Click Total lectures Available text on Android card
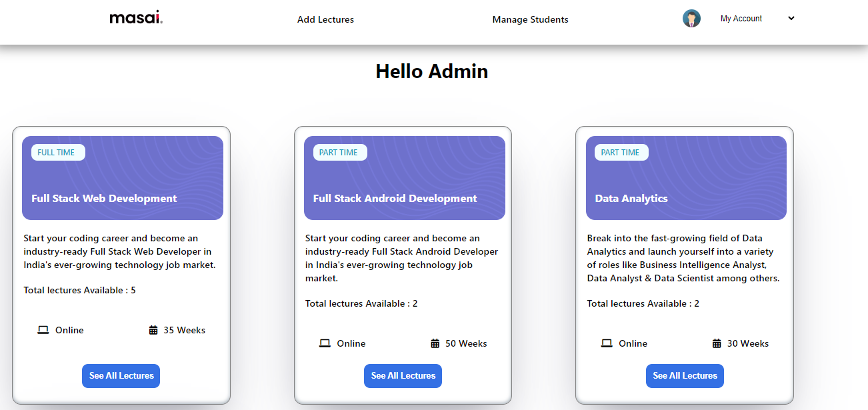The image size is (868, 410). click(361, 303)
